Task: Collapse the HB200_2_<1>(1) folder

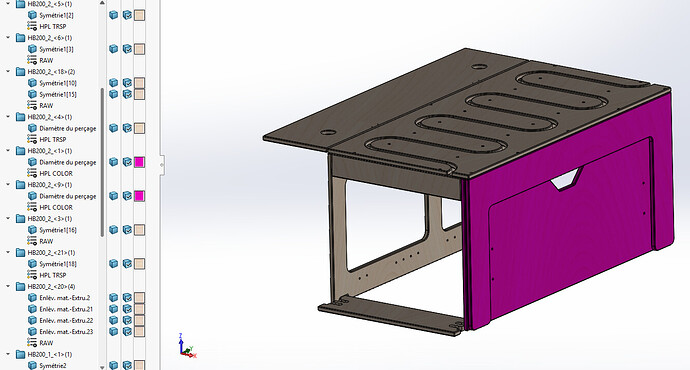Action: 8,150
